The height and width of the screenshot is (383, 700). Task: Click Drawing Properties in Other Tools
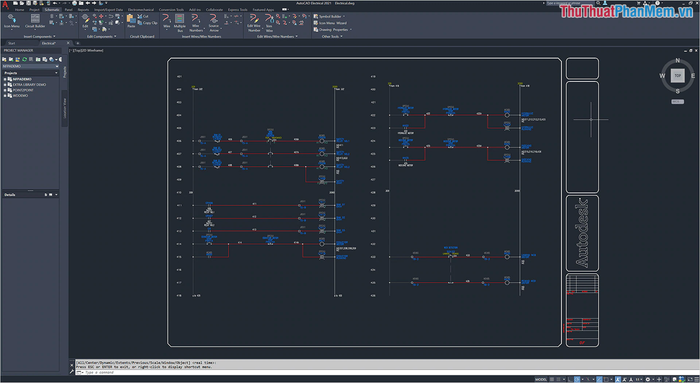tap(332, 30)
